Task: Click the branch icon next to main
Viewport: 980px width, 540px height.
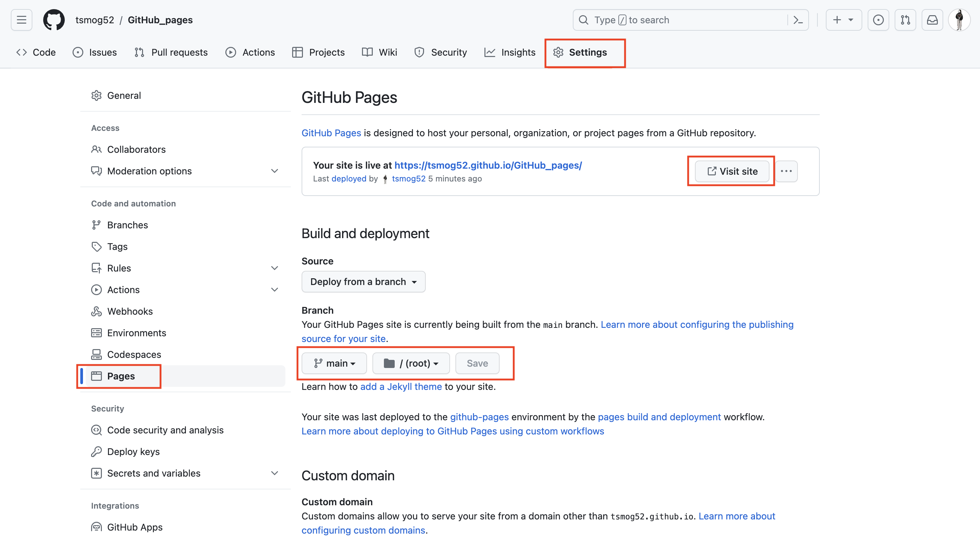Action: coord(318,363)
